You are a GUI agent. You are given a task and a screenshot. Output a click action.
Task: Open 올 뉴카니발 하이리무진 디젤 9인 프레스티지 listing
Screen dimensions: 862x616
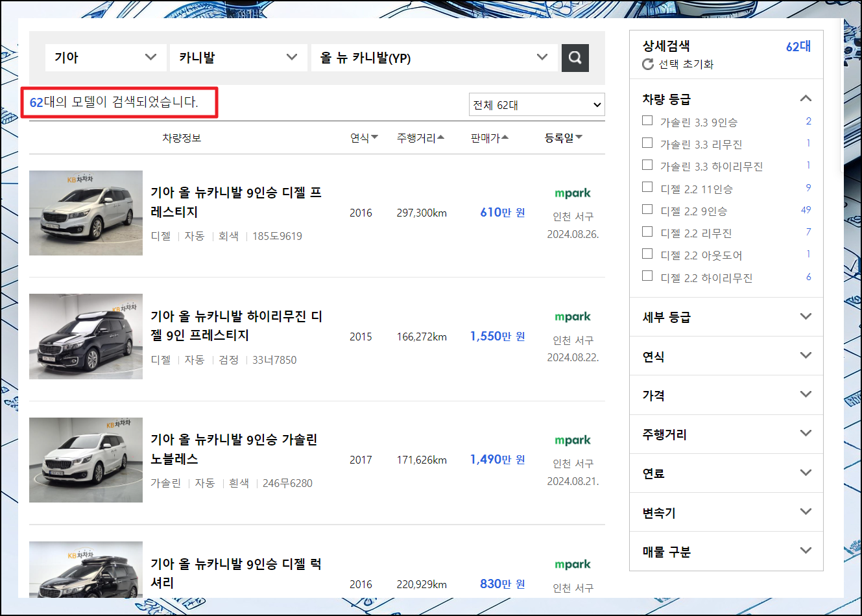tap(236, 326)
